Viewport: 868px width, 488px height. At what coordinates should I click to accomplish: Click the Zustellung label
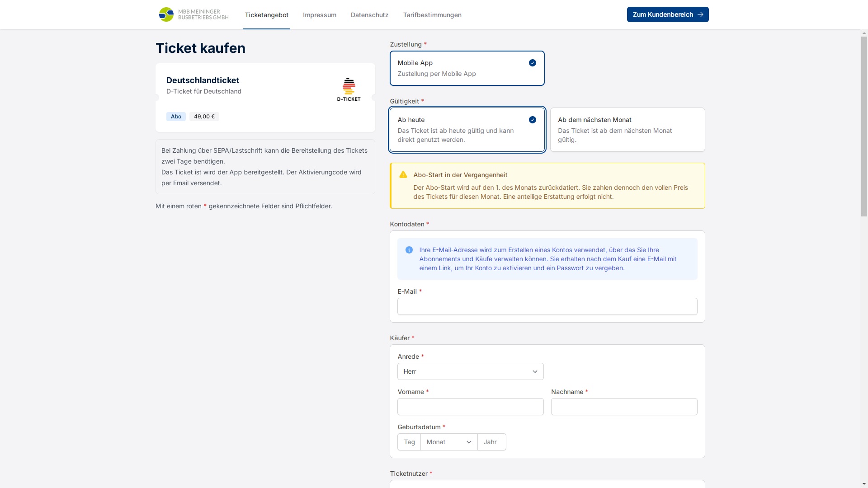coord(406,44)
